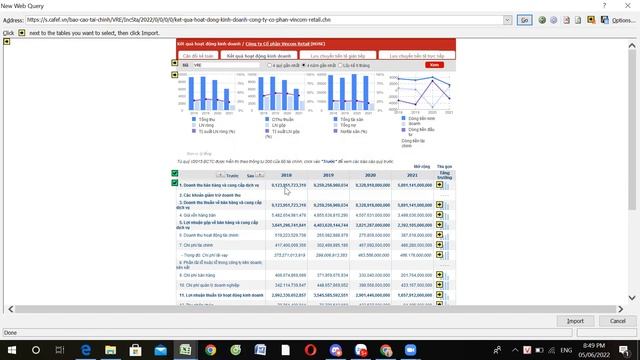Open the Opera browser from the taskbar
Viewport: 640px width, 360px height.
pos(310,350)
